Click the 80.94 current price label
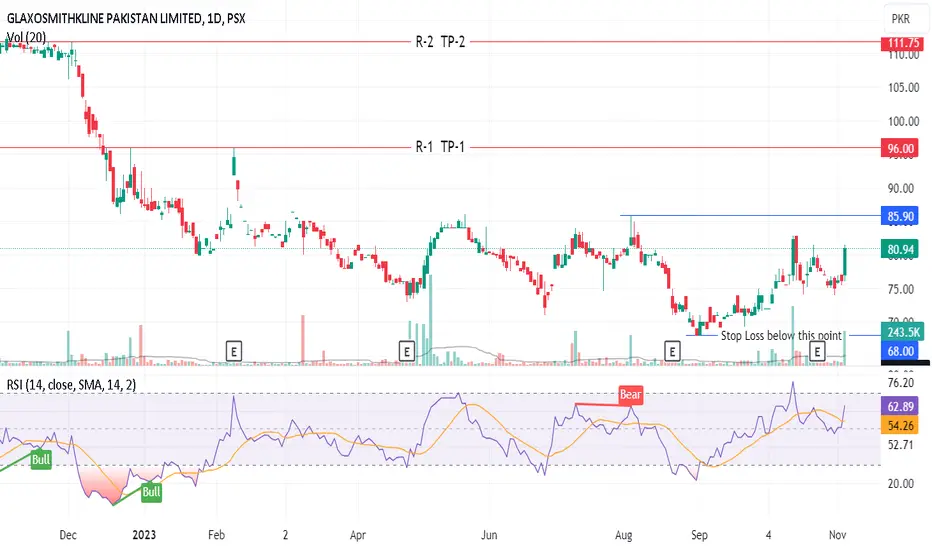932x550 pixels. [x=900, y=249]
